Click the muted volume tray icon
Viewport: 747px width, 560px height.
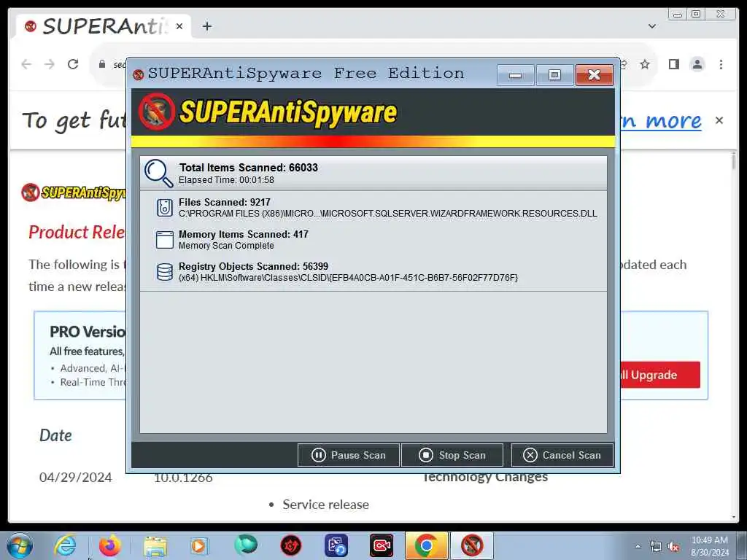point(673,547)
